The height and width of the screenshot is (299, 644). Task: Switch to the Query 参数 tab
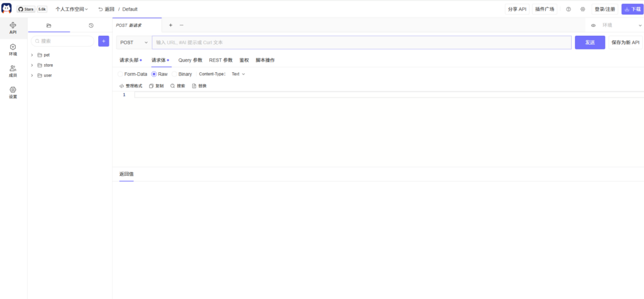coord(190,60)
